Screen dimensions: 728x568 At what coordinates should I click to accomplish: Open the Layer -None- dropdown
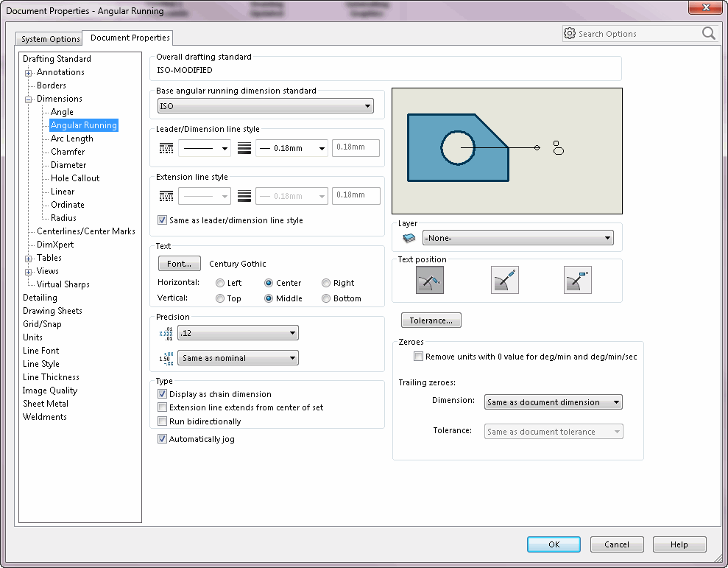click(517, 238)
